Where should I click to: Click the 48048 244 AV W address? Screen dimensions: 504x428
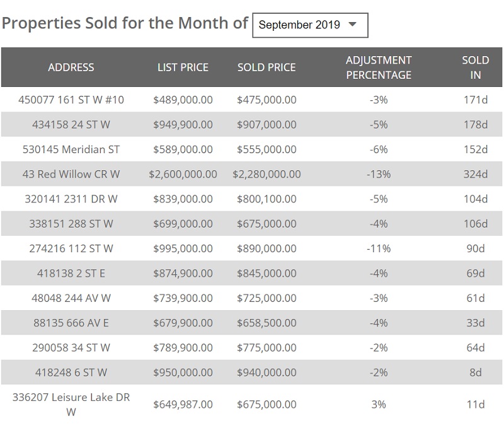tap(71, 298)
